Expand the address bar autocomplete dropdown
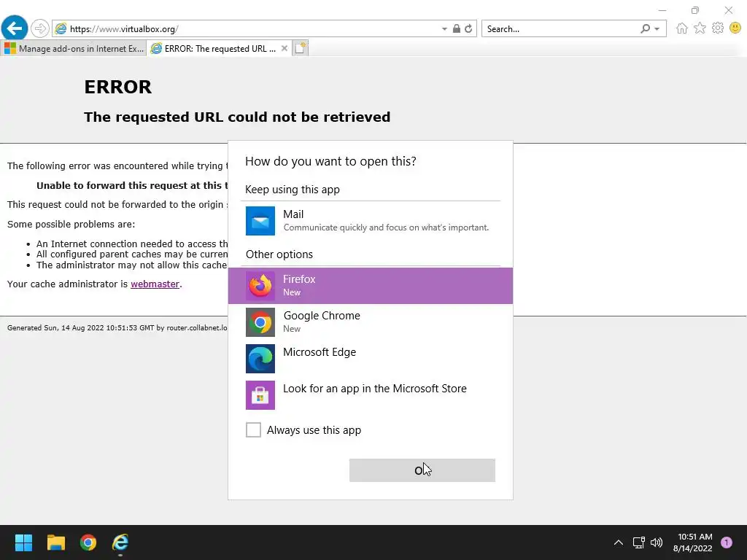This screenshot has height=560, width=747. (444, 29)
